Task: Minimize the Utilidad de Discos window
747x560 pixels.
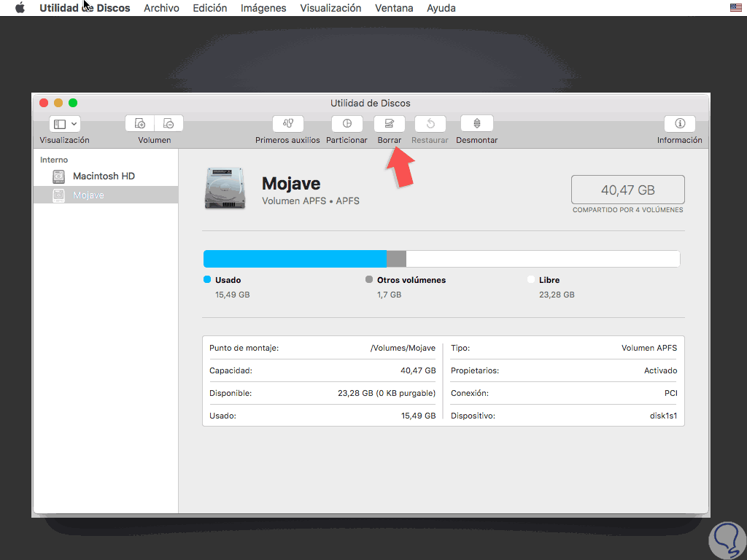Action: (58, 103)
